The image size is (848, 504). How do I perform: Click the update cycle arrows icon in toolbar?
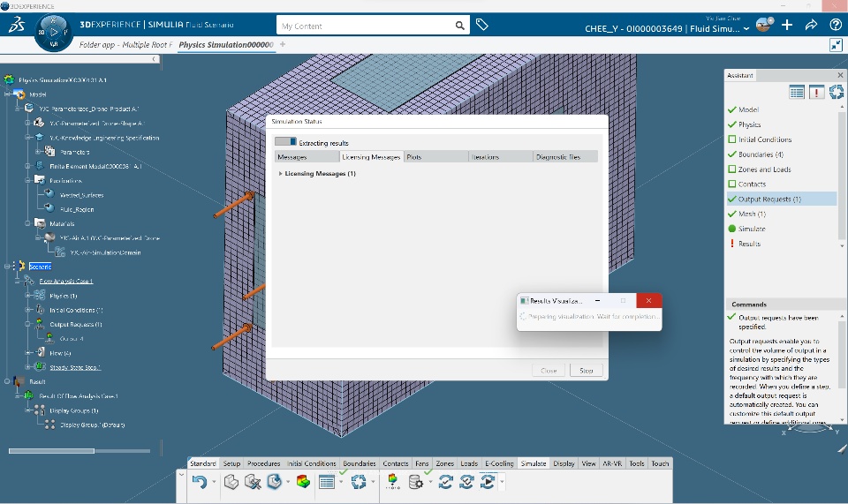pyautogui.click(x=359, y=481)
